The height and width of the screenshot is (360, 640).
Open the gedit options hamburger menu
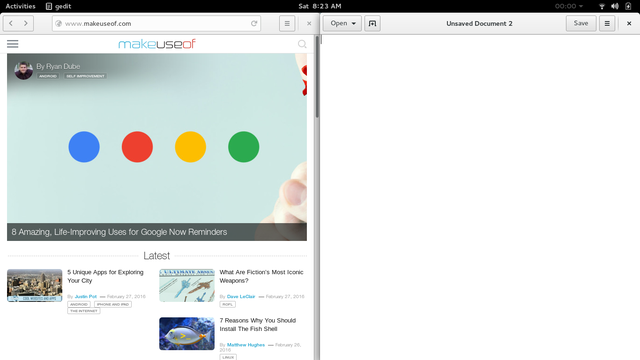click(607, 23)
